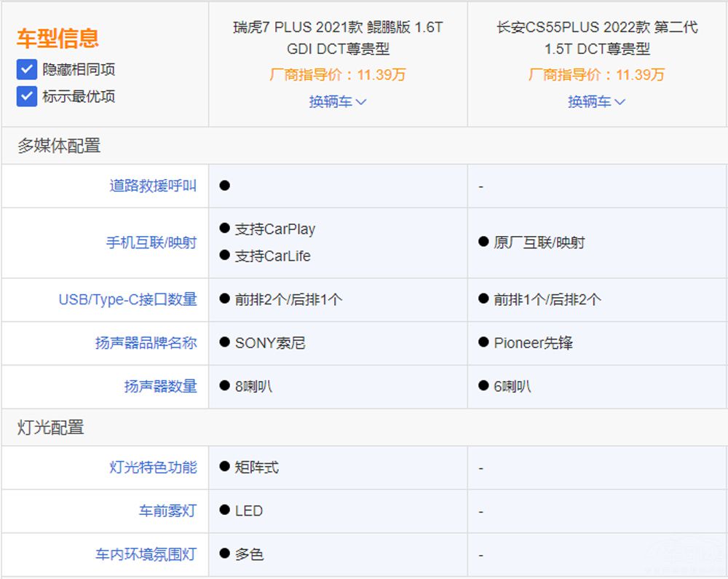Open 换辆车 dropdown for 长安CS55PLUS
The image size is (728, 579).
click(597, 102)
